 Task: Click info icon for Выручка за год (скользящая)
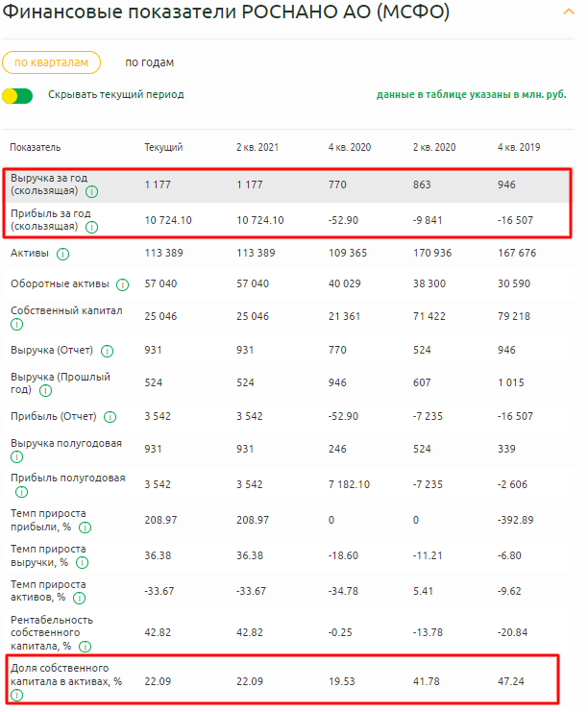91,192
